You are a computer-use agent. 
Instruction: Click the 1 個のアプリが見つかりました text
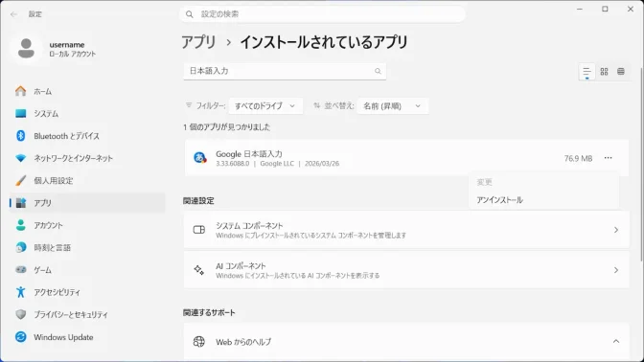[227, 127]
